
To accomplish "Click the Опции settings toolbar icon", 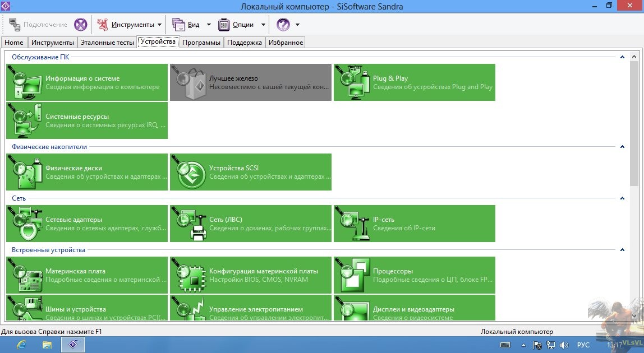I will pyautogui.click(x=223, y=25).
